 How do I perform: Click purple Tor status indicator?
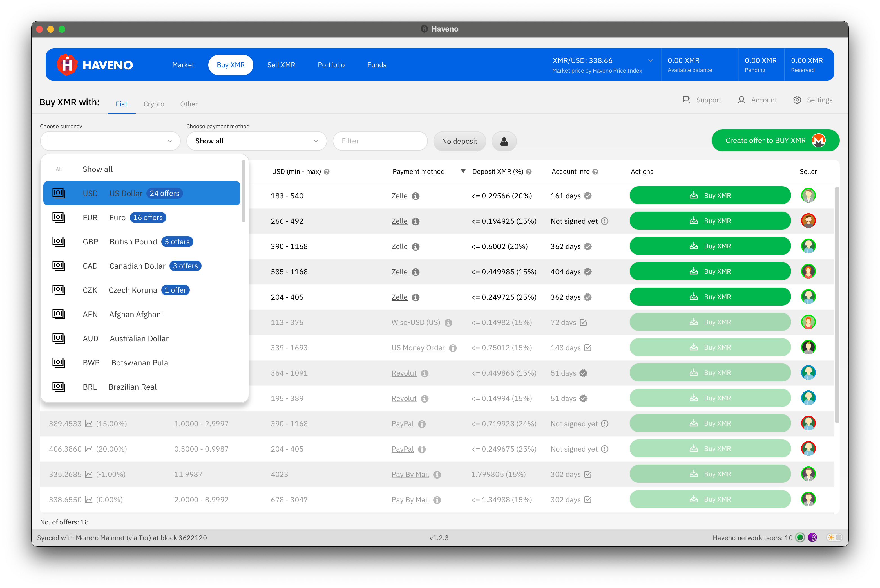(x=812, y=537)
